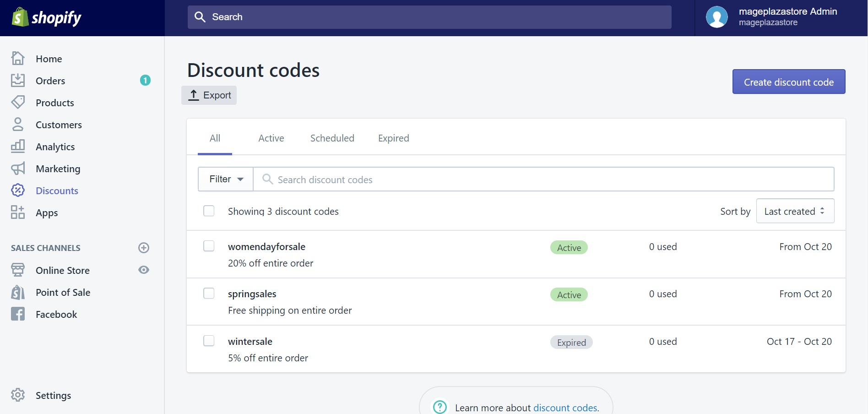Click magnifier icon in discount search field
Viewport: 868px width, 414px height.
pos(268,179)
